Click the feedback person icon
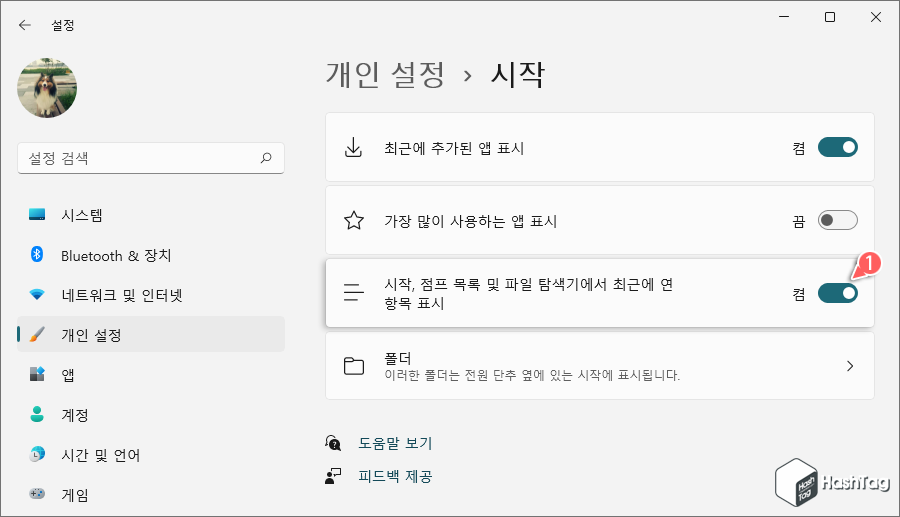900x517 pixels. [x=333, y=476]
